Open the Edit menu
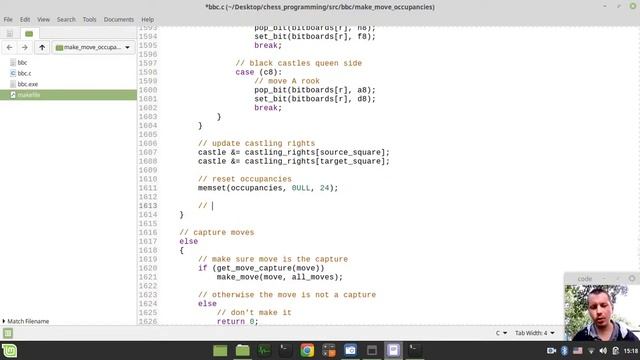Viewport: 640px width, 360px height. (25, 19)
